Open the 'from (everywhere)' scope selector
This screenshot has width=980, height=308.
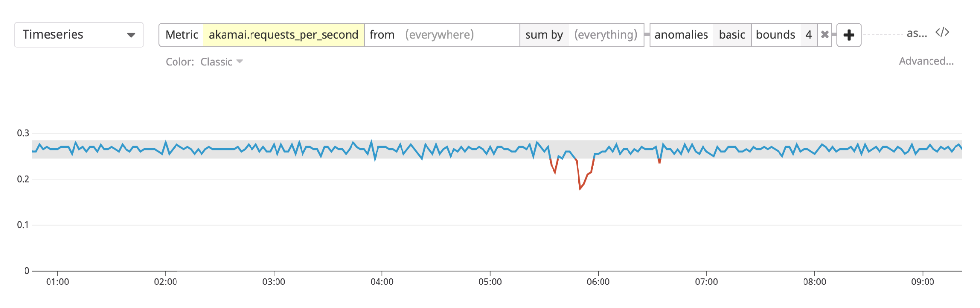coord(440,34)
